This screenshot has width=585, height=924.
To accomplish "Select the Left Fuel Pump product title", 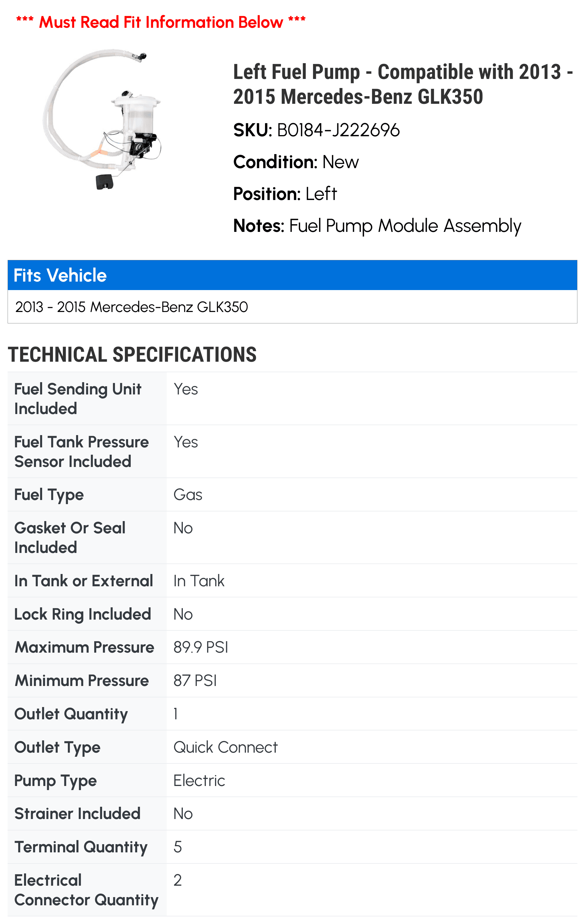I will [x=403, y=84].
